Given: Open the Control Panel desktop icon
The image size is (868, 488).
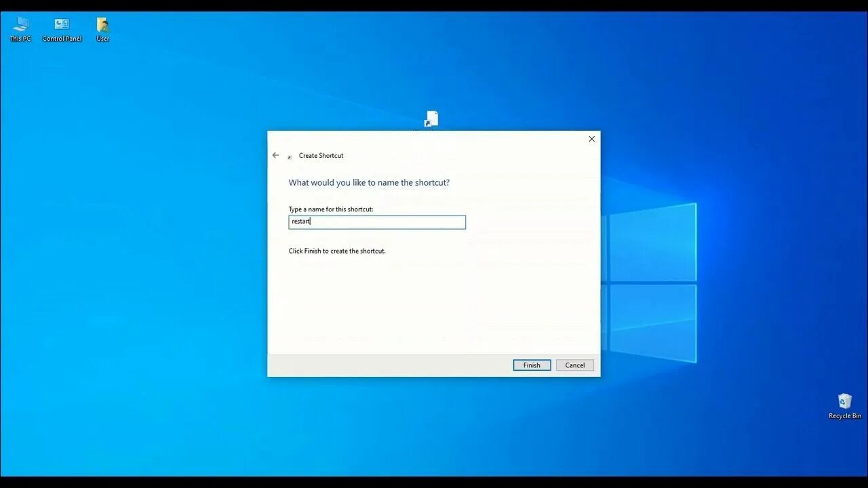Looking at the screenshot, I should (62, 29).
